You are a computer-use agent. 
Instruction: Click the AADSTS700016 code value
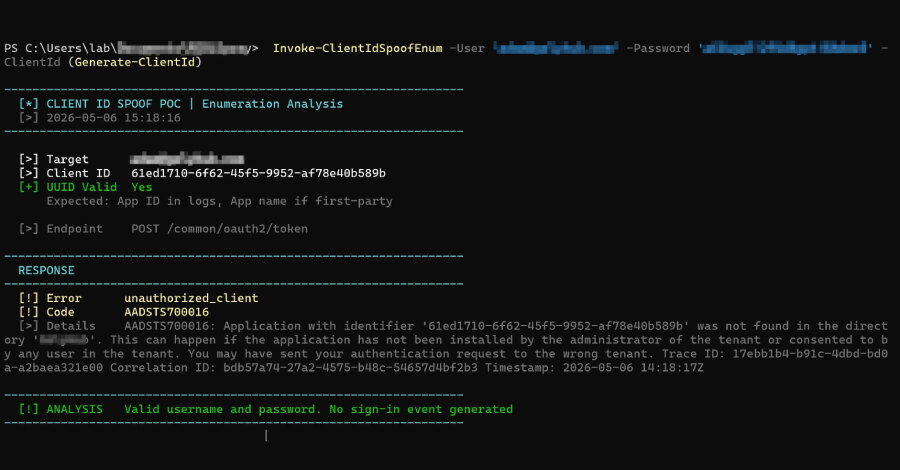point(166,312)
